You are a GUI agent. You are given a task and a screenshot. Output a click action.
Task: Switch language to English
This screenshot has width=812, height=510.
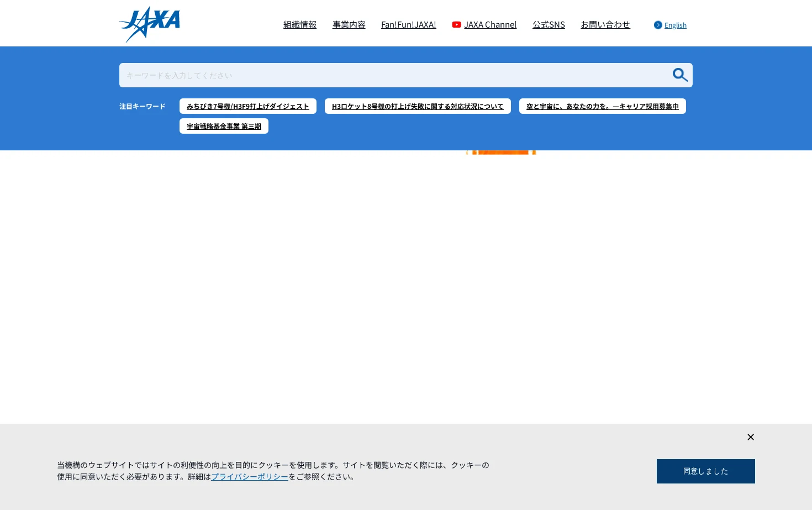(676, 25)
